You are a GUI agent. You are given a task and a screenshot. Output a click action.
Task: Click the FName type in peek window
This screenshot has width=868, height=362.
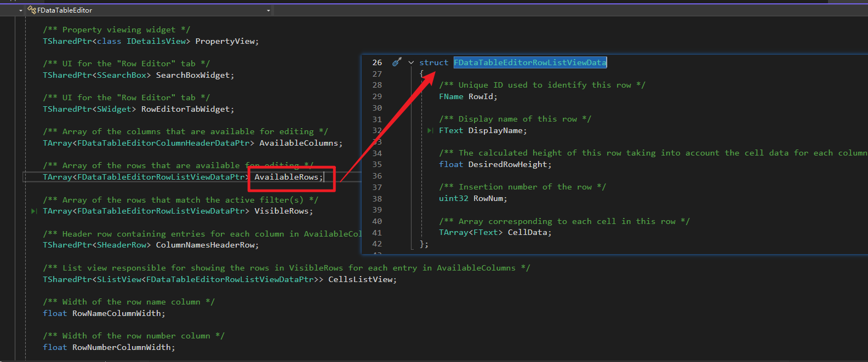pos(451,96)
